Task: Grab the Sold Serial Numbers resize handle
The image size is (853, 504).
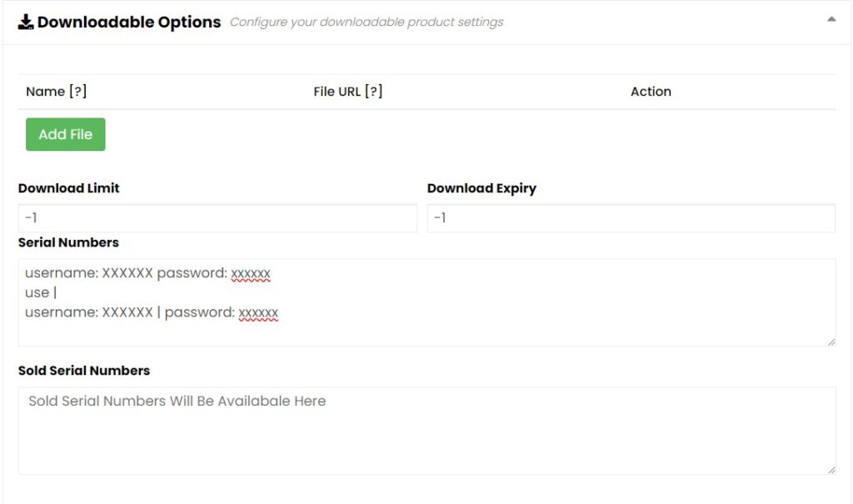Action: [831, 470]
